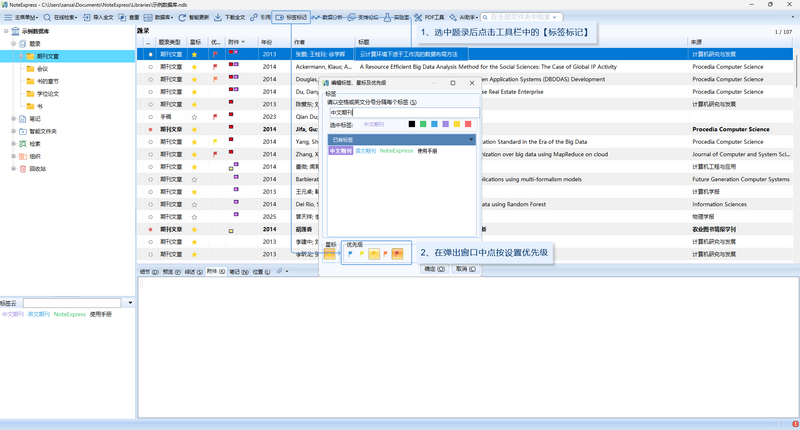800x430 pixels.
Task: Open the 数据库 database tool
Action: (158, 17)
